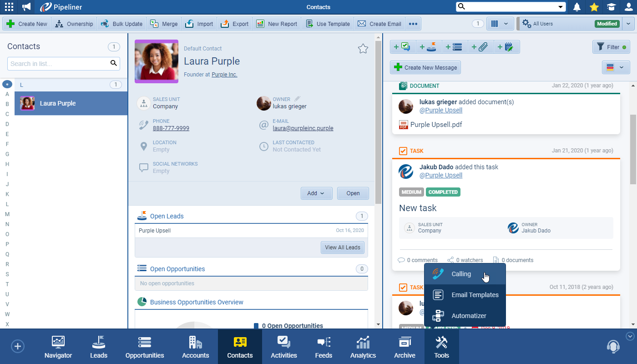Add new task via checkmark plus icon
637x364 pixels.
coord(402,47)
